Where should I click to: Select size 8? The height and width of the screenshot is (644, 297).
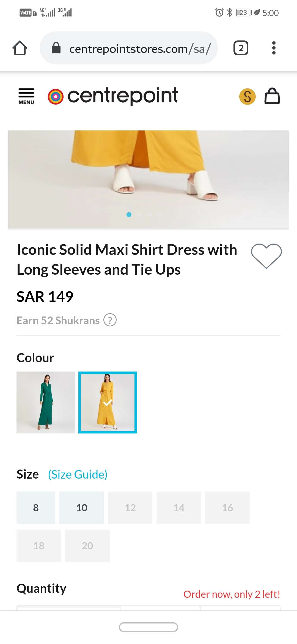click(36, 507)
